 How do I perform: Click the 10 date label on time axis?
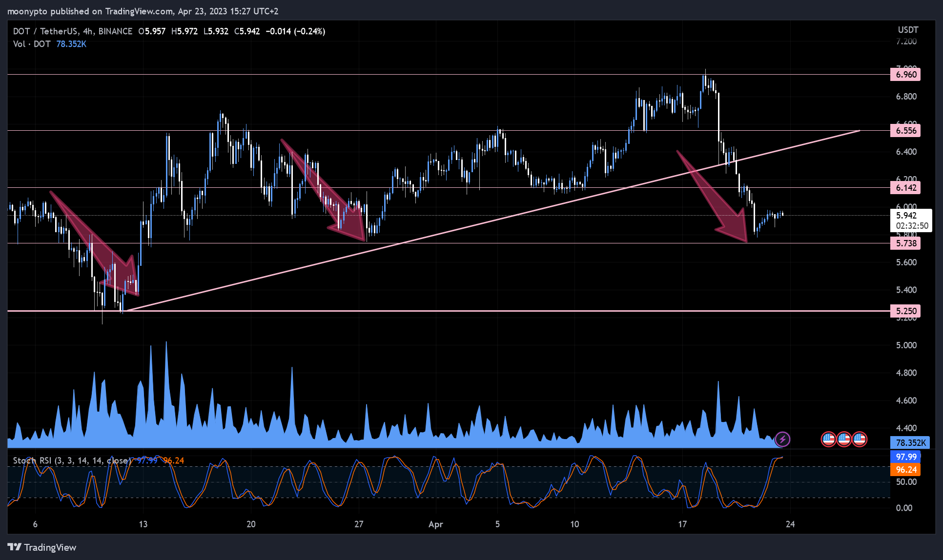coord(574,524)
